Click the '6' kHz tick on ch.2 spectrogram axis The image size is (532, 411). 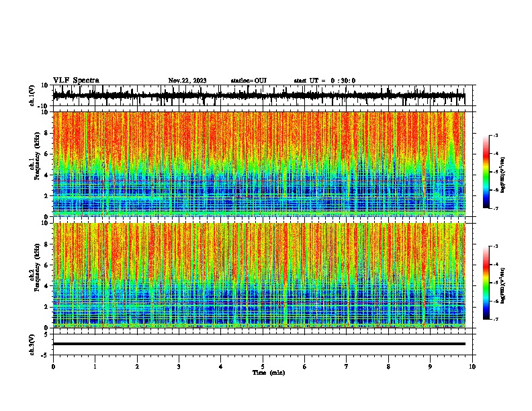46,265
